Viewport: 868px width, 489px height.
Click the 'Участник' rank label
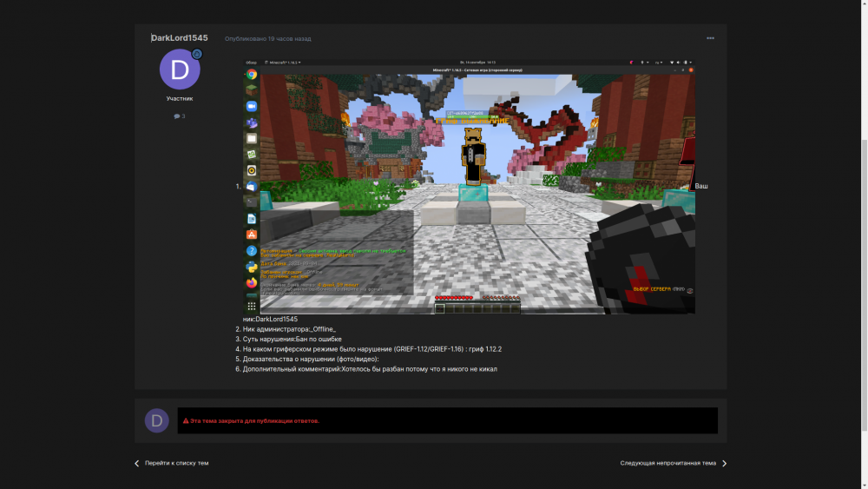[180, 98]
